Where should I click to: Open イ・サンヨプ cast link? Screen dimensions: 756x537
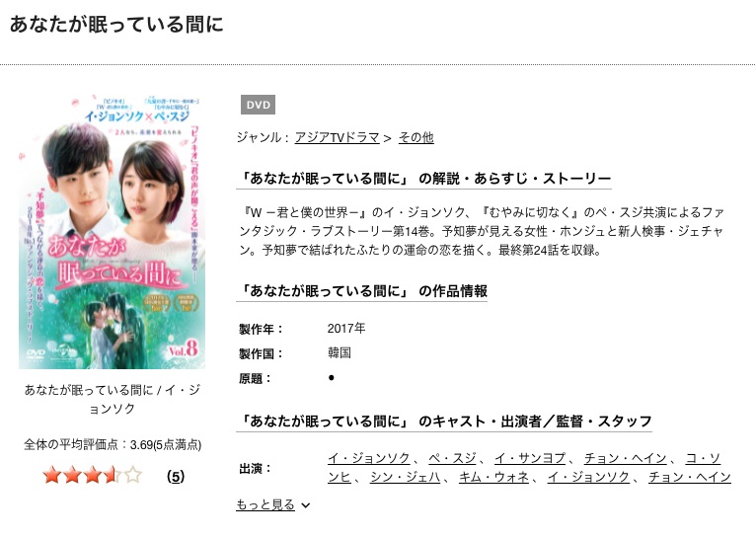coord(530,458)
